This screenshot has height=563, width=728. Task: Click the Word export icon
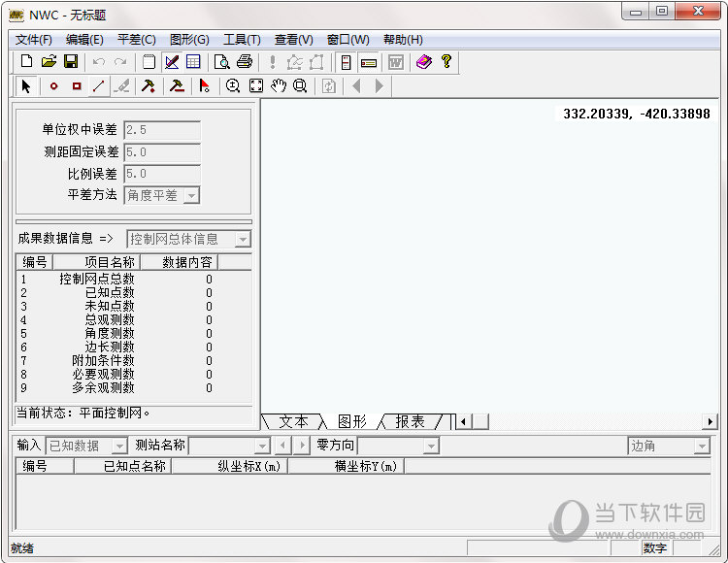click(x=396, y=62)
